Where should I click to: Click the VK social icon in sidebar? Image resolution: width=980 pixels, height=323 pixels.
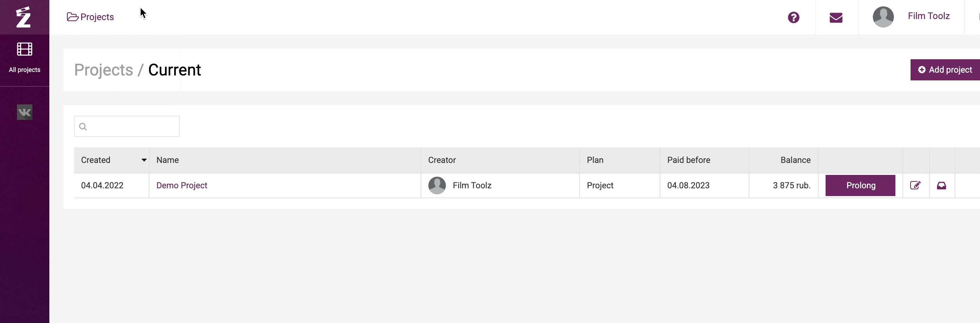pos(24,112)
